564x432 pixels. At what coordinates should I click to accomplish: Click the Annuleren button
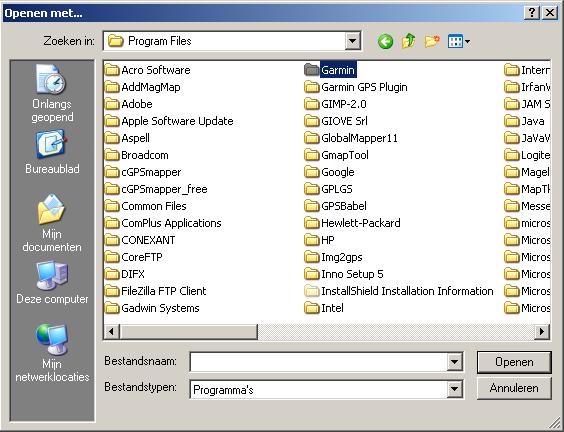click(x=514, y=388)
